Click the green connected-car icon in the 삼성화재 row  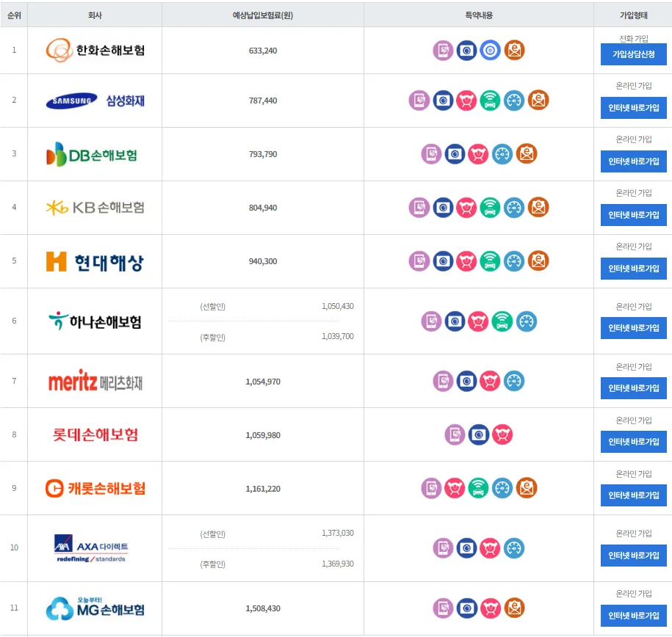click(x=491, y=101)
